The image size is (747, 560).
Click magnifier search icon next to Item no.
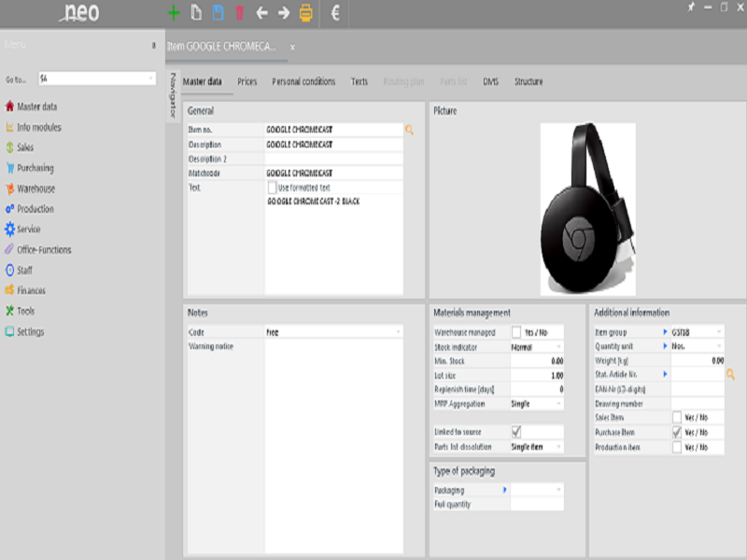click(409, 130)
